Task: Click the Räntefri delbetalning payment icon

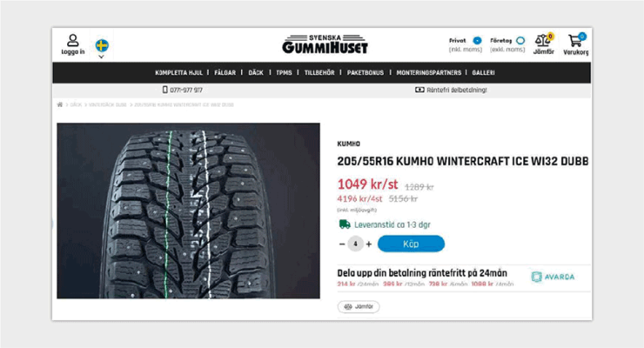Action: 419,90
